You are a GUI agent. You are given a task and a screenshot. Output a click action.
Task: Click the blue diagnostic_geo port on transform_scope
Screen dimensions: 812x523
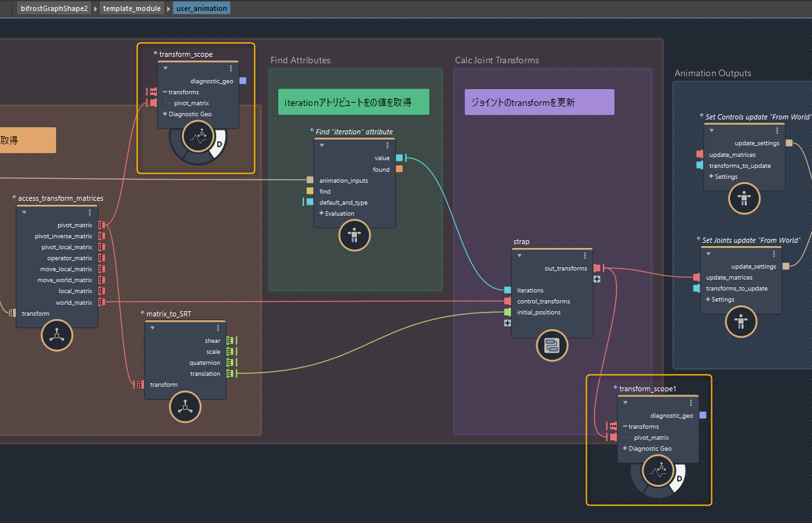243,81
